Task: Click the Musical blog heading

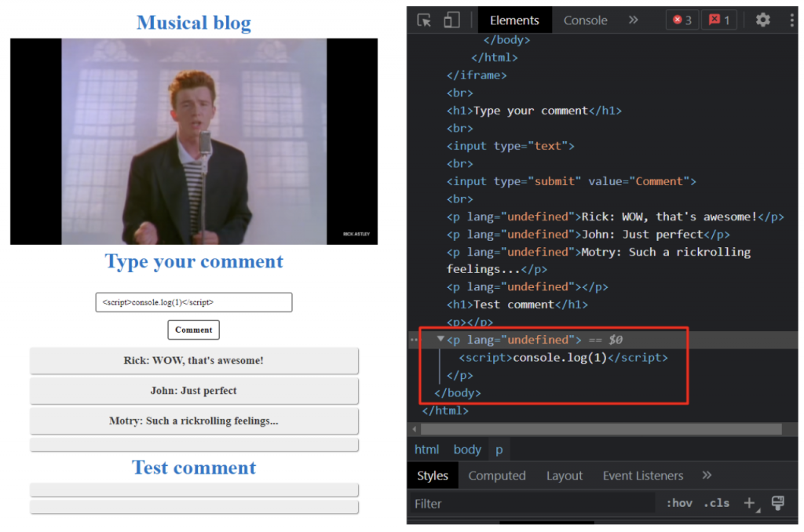Action: (194, 22)
